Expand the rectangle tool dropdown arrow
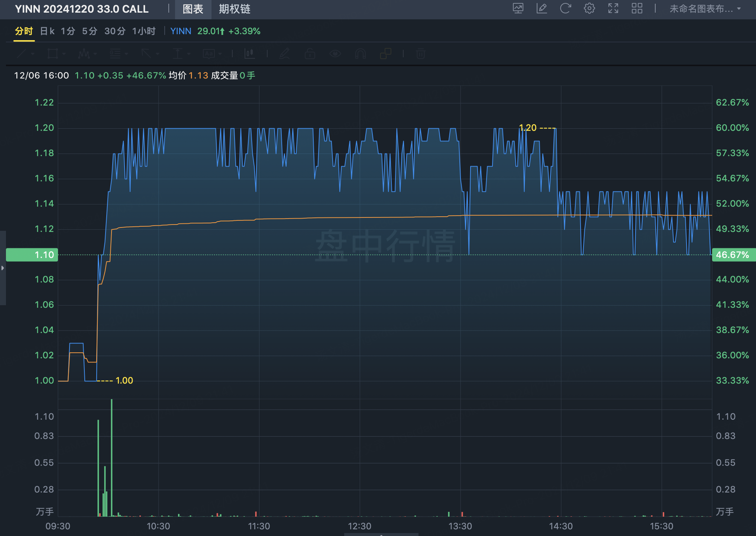The height and width of the screenshot is (536, 756). tap(64, 54)
